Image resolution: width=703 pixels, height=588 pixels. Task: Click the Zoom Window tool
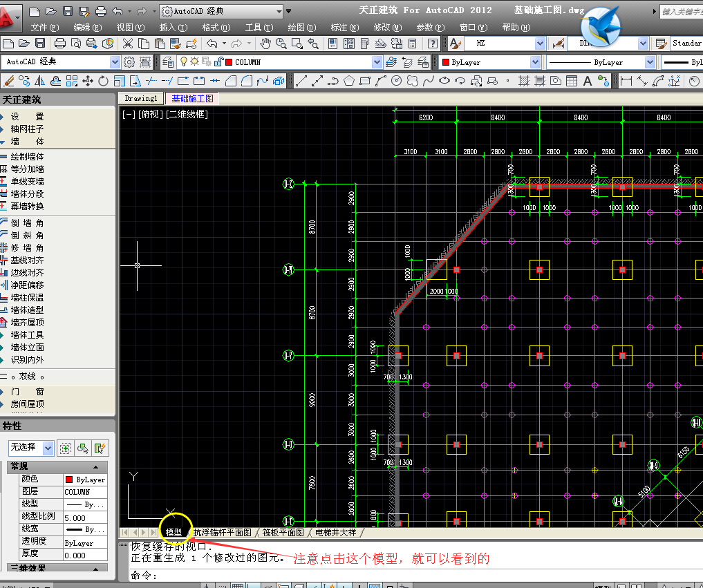coord(297,44)
